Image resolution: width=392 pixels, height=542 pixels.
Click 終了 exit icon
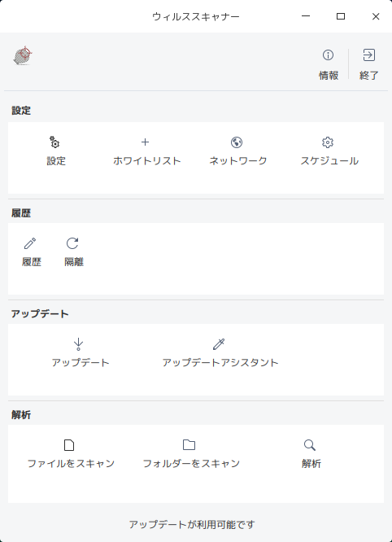click(369, 55)
